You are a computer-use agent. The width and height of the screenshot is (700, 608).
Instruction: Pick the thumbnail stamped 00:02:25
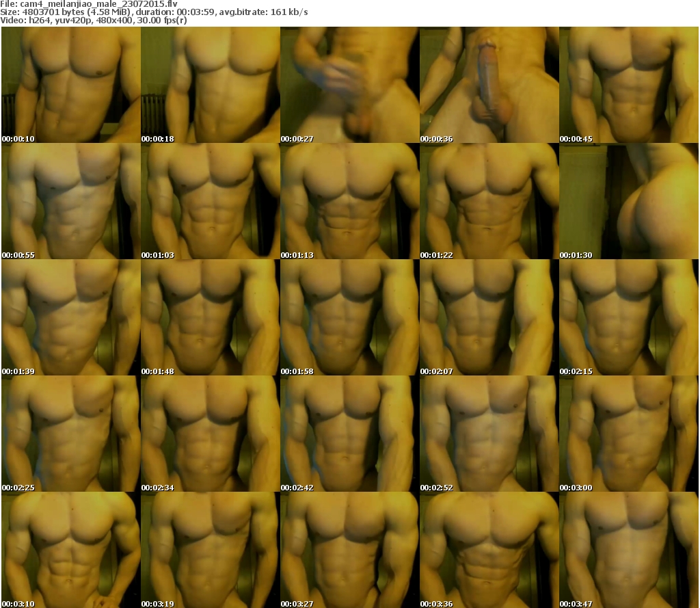pos(71,434)
